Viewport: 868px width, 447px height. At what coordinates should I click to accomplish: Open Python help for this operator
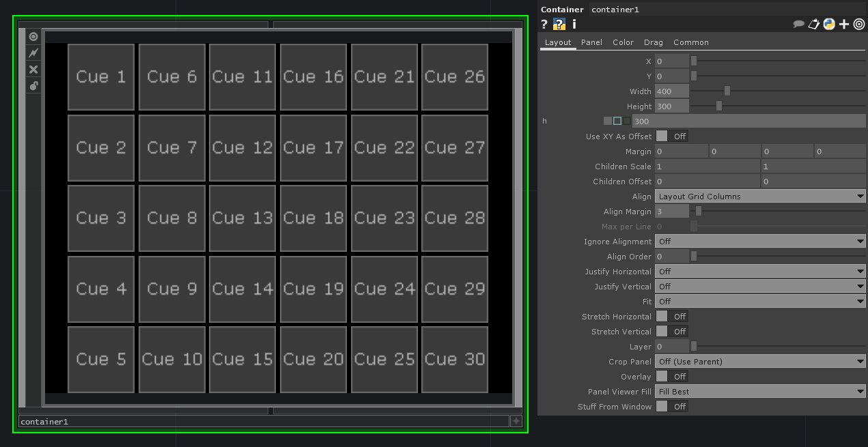(x=559, y=25)
